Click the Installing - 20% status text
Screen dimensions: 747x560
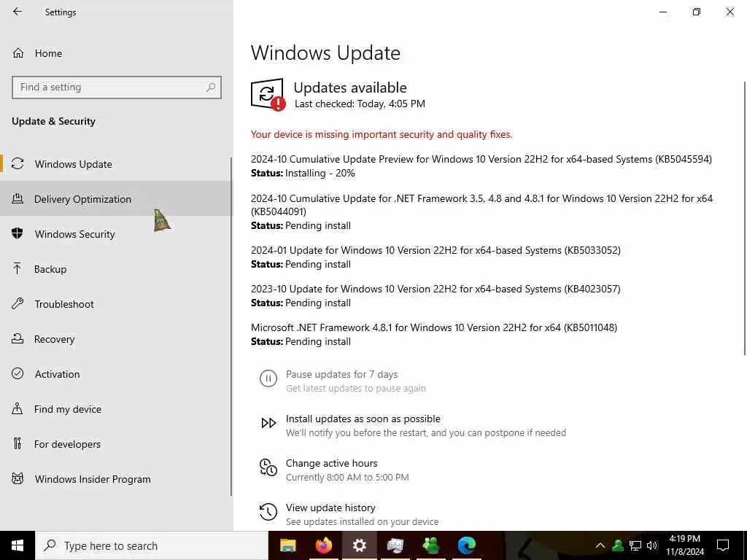tap(320, 174)
